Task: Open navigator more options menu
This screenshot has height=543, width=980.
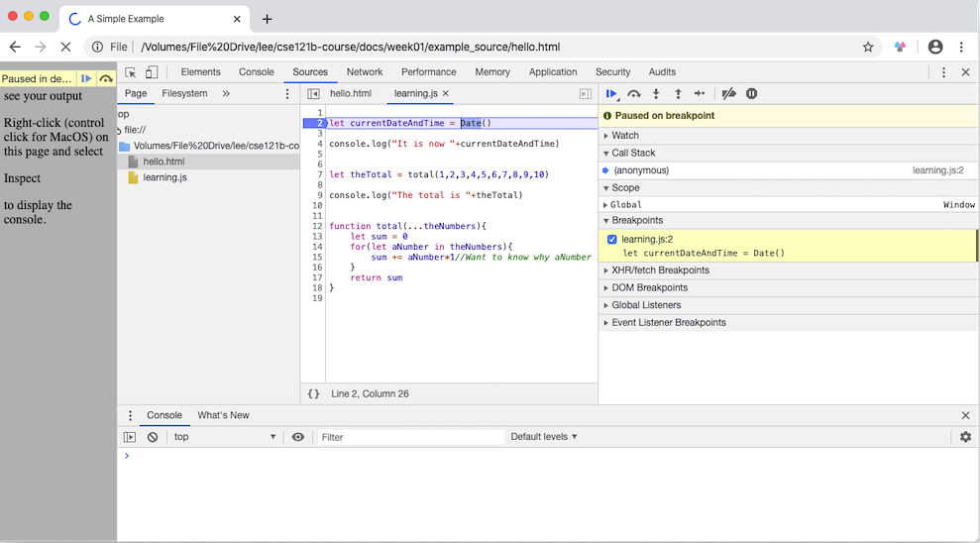Action: tap(287, 94)
